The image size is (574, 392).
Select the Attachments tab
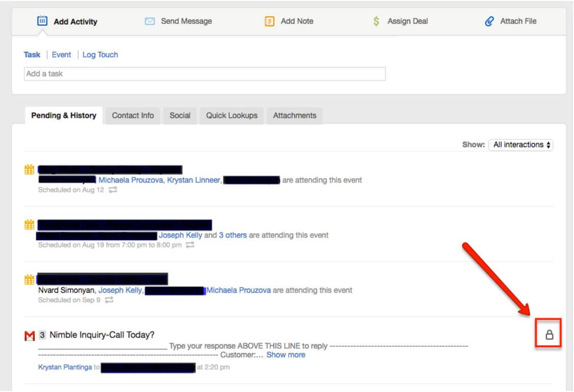point(295,115)
